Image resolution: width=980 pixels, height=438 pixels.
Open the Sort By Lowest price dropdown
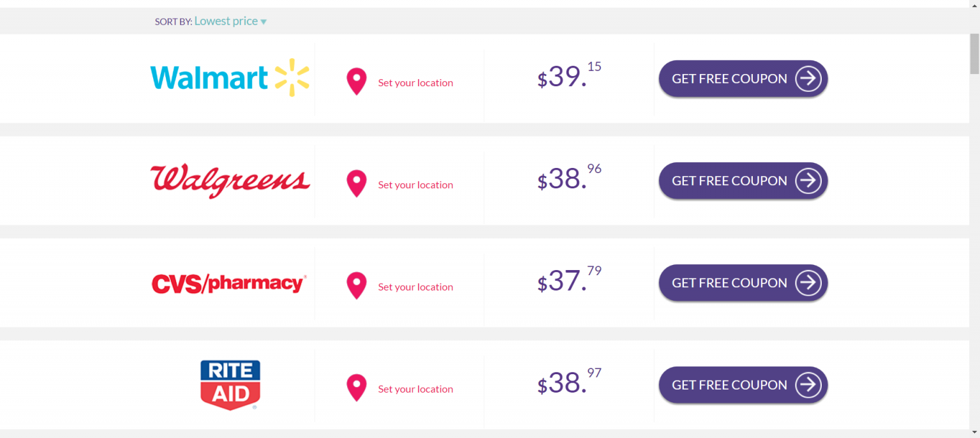230,21
